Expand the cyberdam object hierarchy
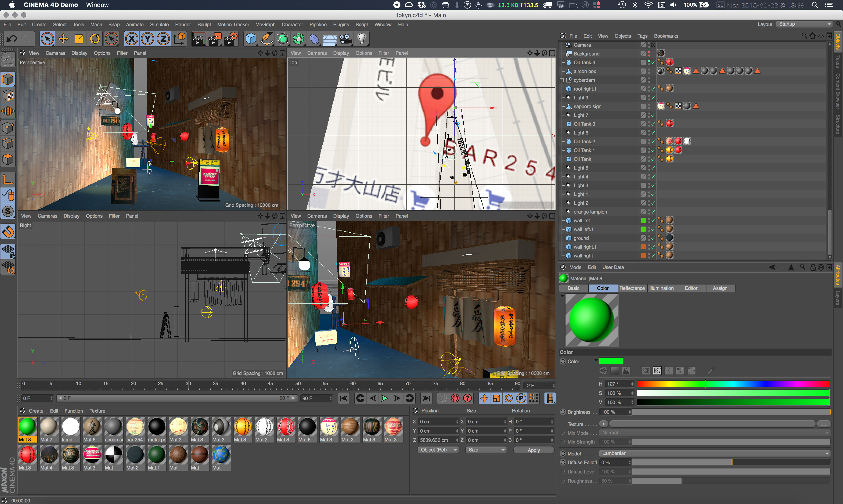843x504 pixels. pos(562,80)
